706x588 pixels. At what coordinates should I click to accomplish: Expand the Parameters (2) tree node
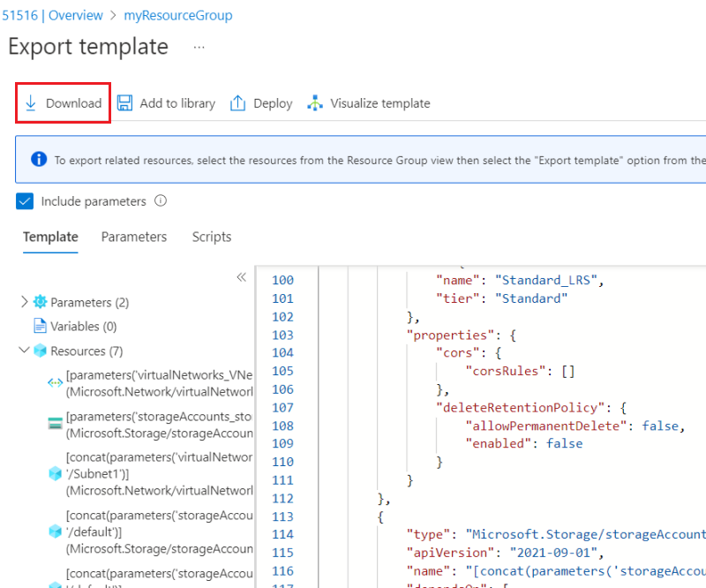coord(24,302)
